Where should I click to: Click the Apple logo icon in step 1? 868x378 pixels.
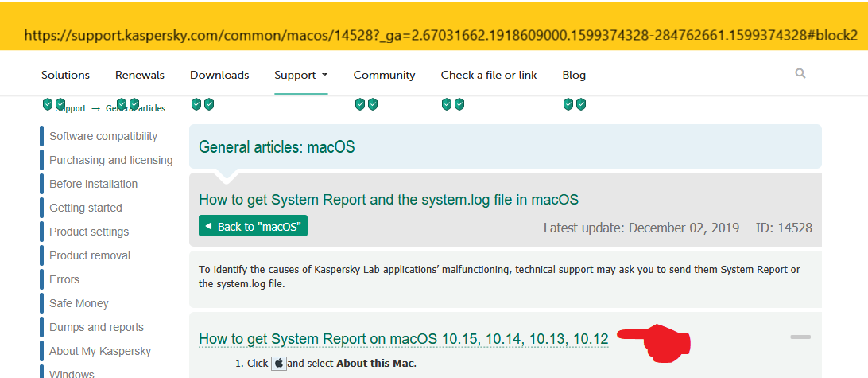[279, 364]
